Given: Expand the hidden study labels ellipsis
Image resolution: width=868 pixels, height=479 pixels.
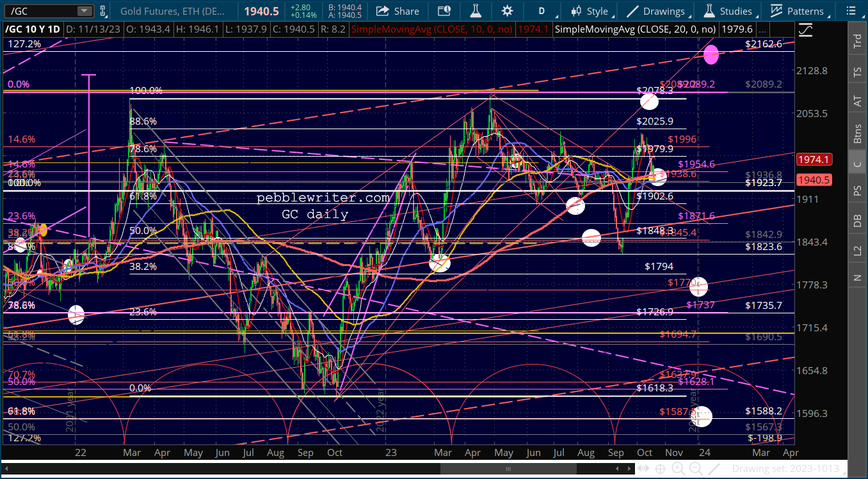Looking at the screenshot, I should point(762,29).
